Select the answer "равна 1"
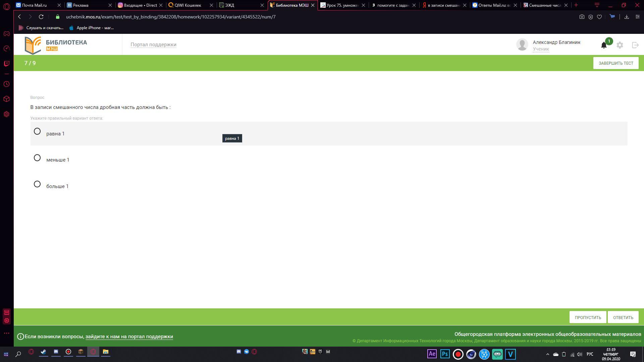Viewport: 644px width, 362px height. click(x=37, y=131)
